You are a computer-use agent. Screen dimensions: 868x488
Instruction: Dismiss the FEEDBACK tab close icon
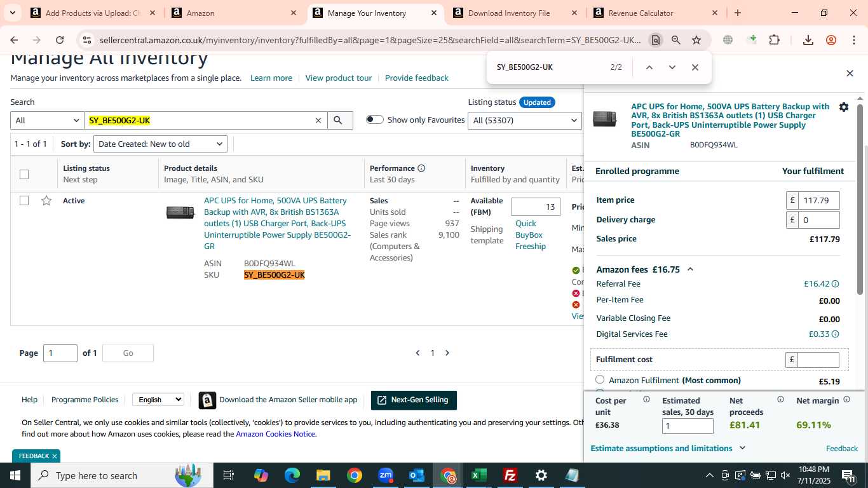coord(55,456)
